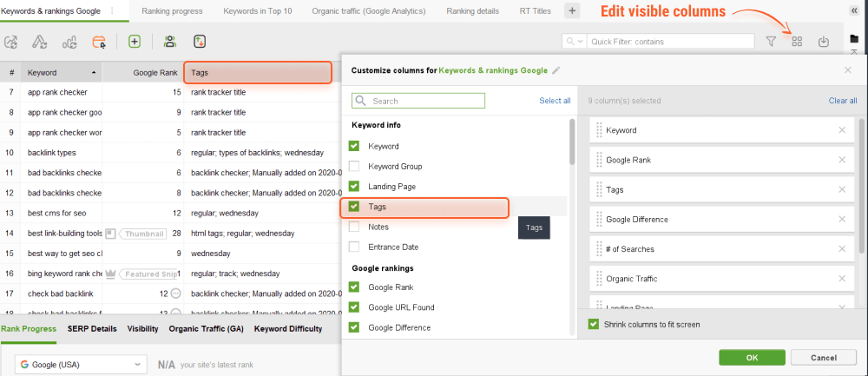Toggle the Tags checkbox
Viewport: 868px width, 376px height.
[354, 207]
